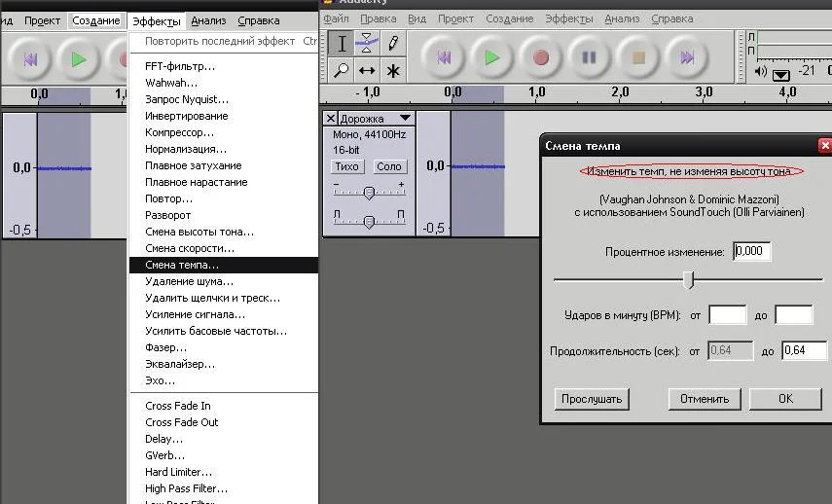Choose Wahwah effect
The height and width of the screenshot is (504, 832).
[224, 83]
